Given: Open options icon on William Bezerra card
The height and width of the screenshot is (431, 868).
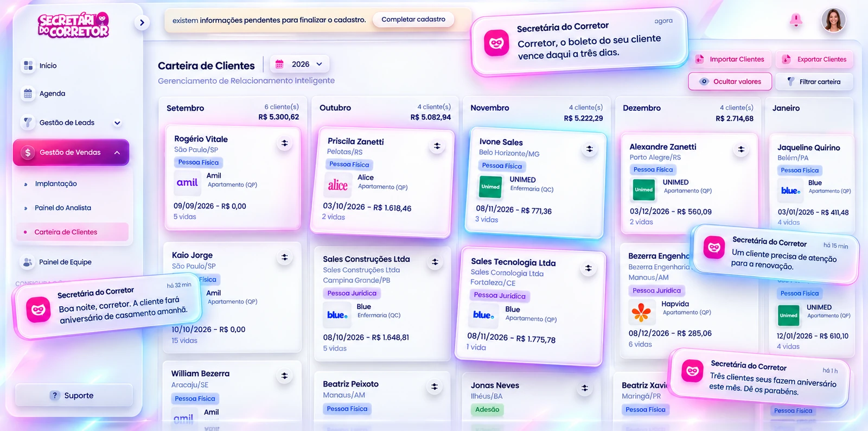Looking at the screenshot, I should [x=284, y=376].
